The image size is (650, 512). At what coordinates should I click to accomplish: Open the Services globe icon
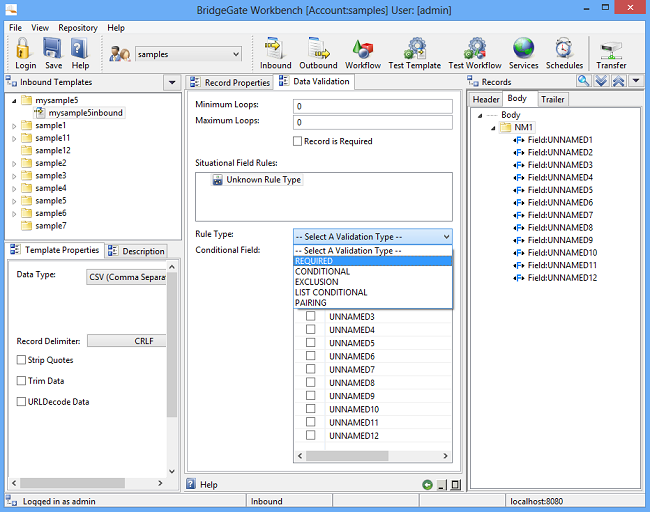(524, 49)
